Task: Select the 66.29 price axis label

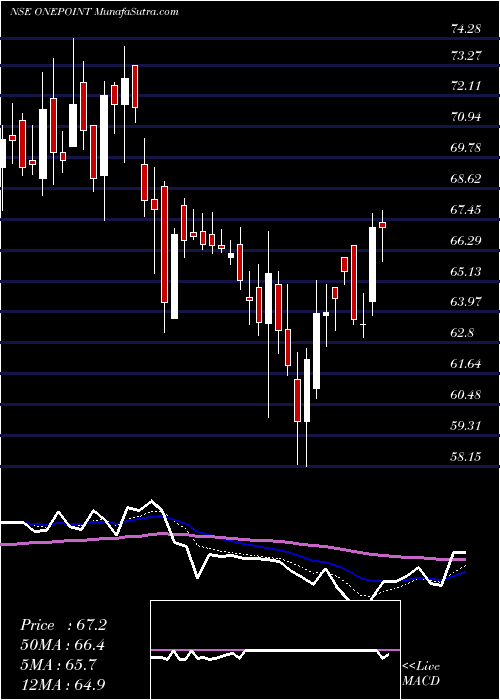Action: pyautogui.click(x=466, y=241)
